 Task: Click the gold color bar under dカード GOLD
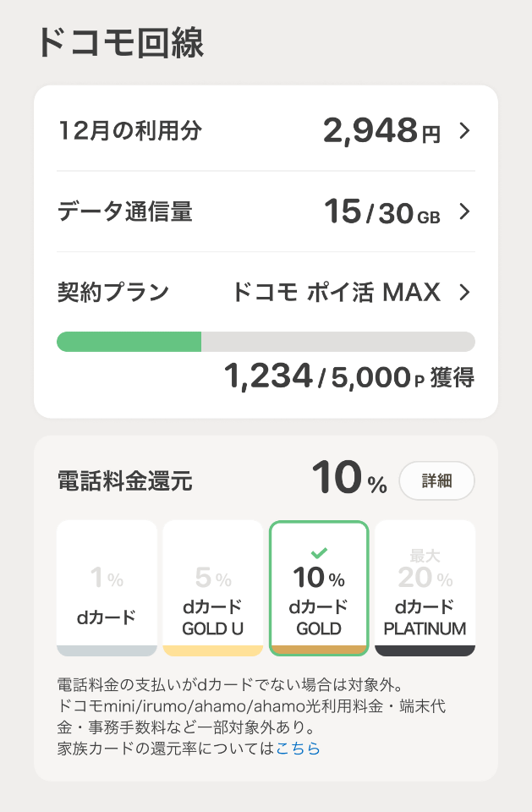tap(319, 650)
